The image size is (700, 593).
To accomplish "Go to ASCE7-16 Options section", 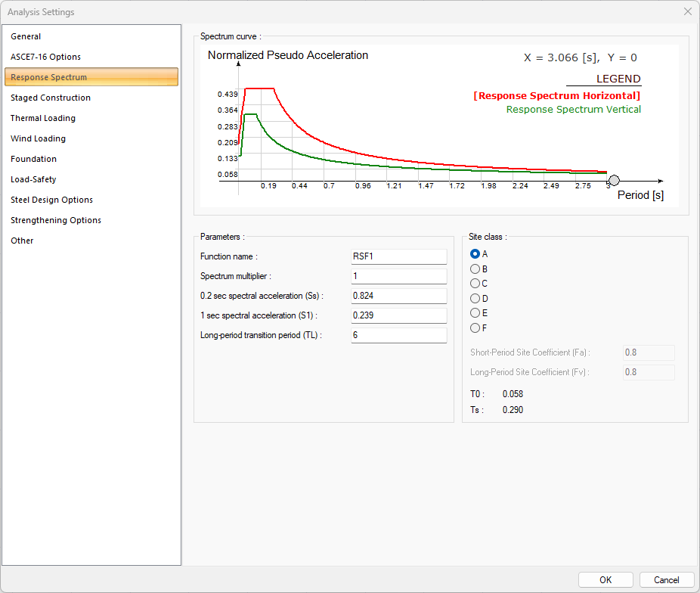I will pos(45,57).
